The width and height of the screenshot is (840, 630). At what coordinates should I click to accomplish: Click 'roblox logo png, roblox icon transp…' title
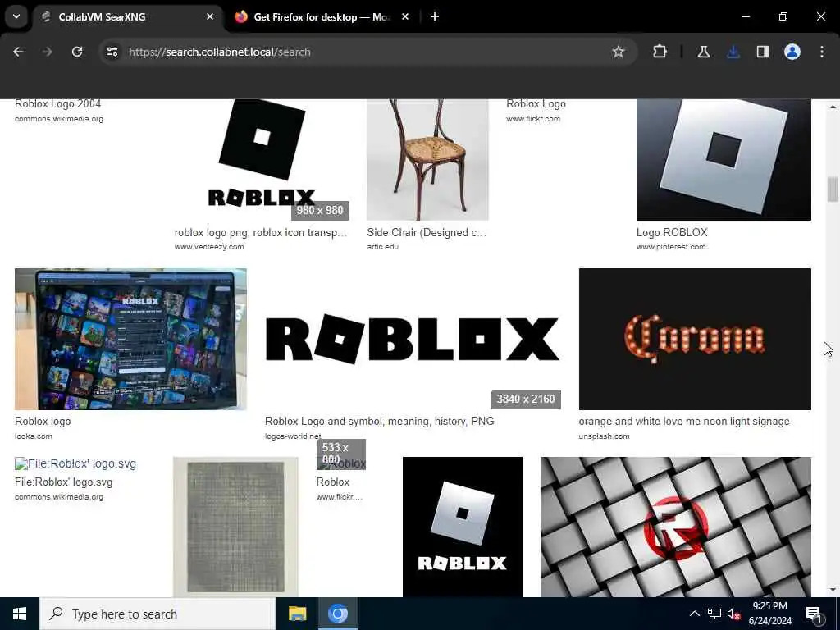tap(261, 232)
